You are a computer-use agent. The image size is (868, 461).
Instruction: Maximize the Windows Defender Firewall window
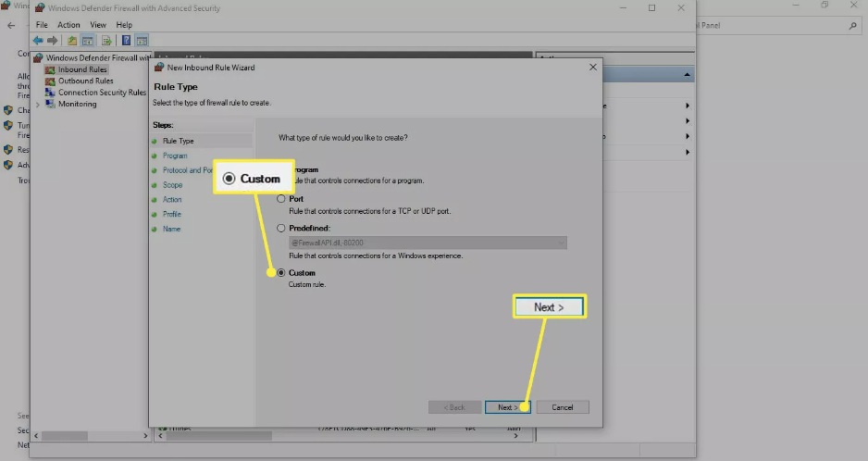point(651,7)
